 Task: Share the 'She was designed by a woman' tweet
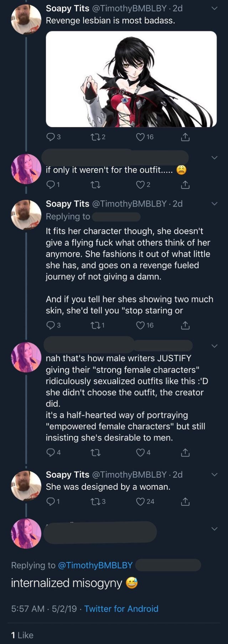[185, 502]
